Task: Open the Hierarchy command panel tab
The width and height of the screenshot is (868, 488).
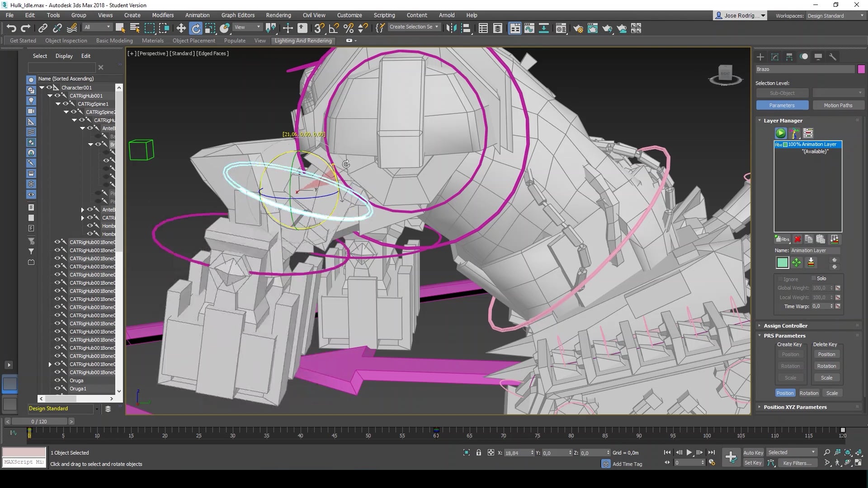Action: tap(789, 56)
